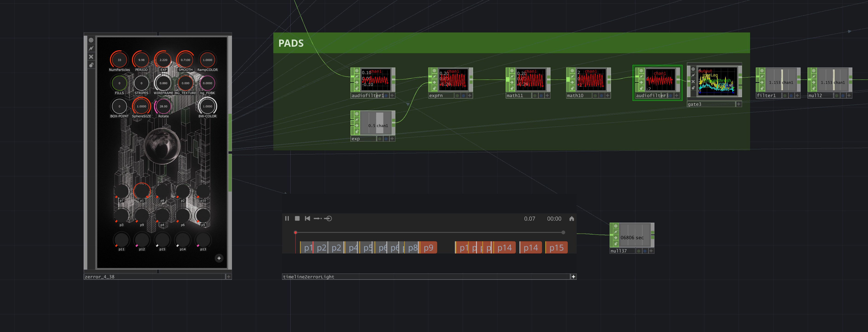Click the NumParticles knob showing 33
The image size is (868, 332).
click(x=119, y=60)
